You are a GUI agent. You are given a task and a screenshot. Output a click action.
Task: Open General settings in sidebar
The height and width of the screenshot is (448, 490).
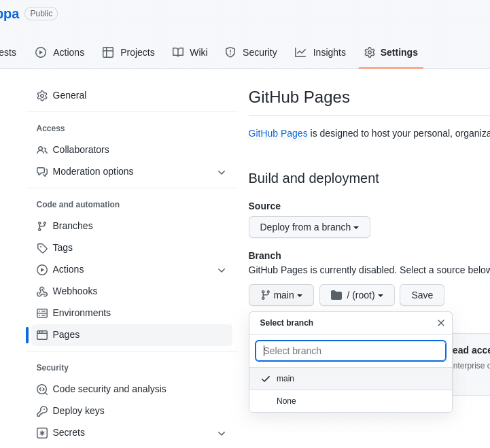pos(132,95)
